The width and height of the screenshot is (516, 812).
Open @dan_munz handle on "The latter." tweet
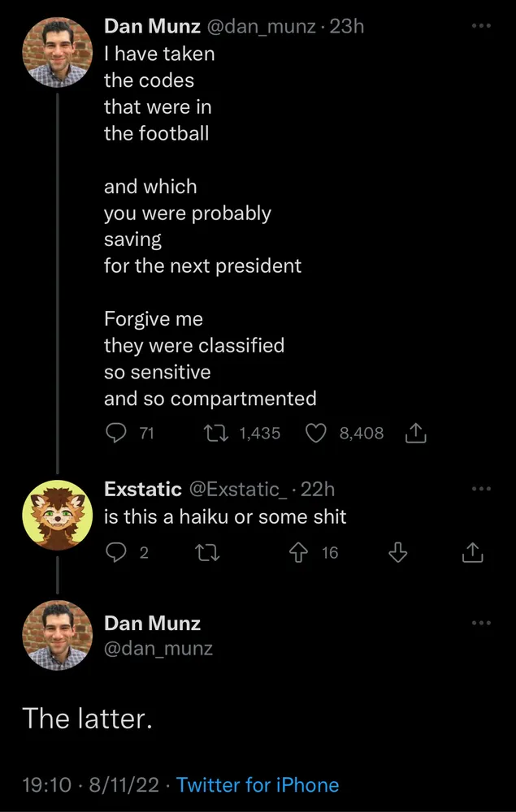pos(158,647)
